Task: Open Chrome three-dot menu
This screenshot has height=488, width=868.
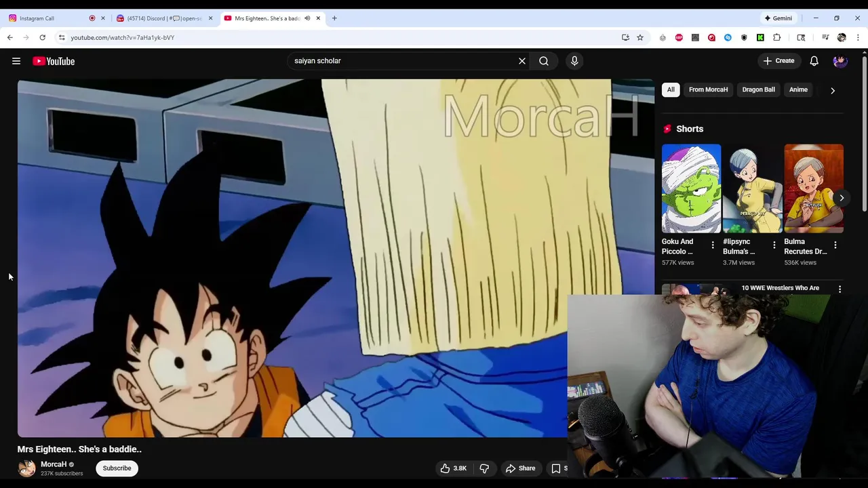Action: [858, 37]
